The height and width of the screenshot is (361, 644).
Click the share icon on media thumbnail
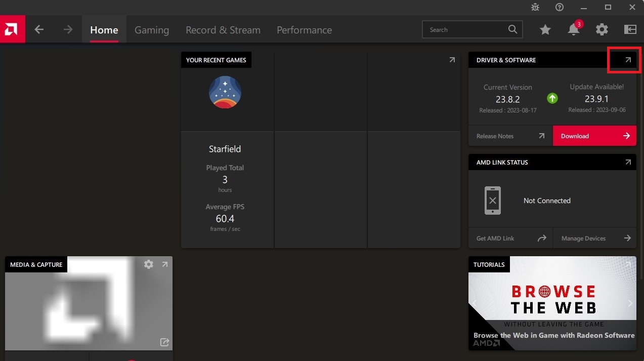164,342
